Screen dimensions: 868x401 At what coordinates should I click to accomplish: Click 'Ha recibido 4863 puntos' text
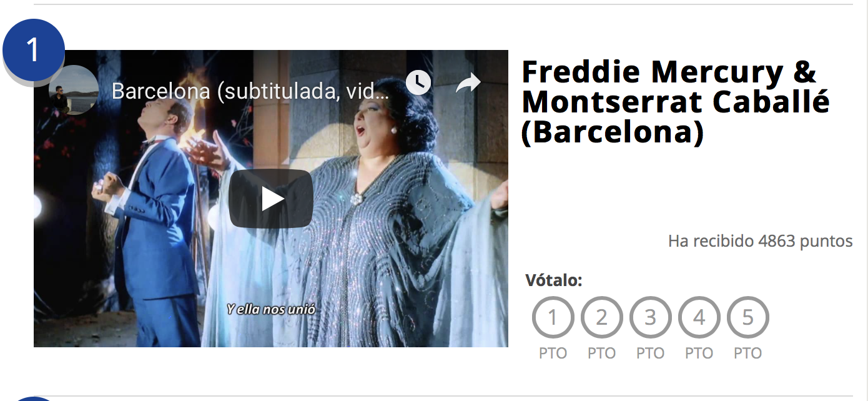click(x=760, y=241)
